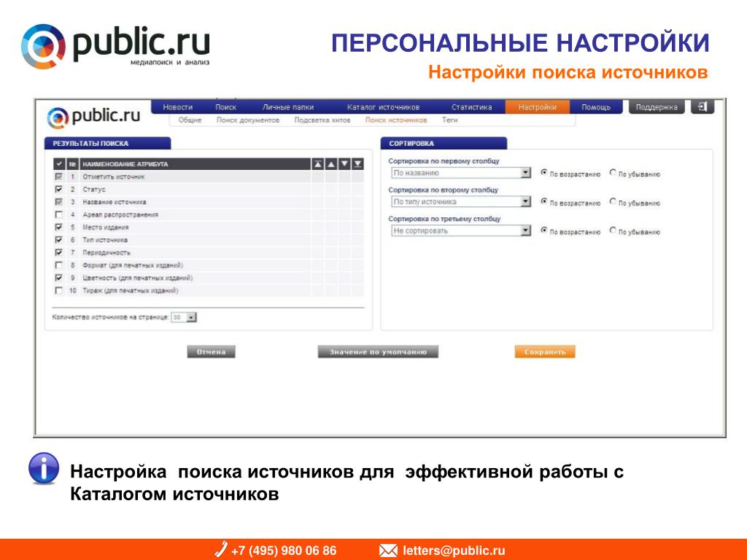
Task: Click the large public.ru logo in the slide header
Action: (115, 45)
